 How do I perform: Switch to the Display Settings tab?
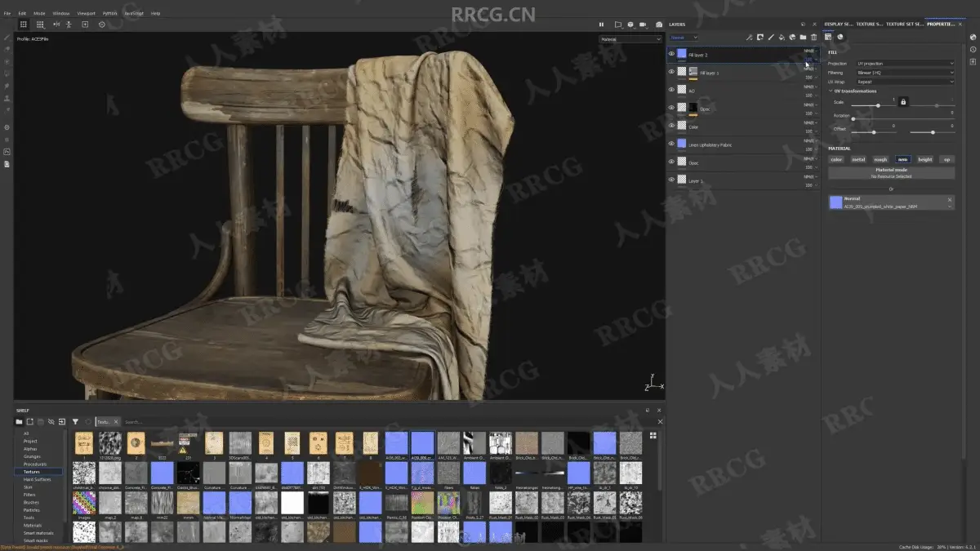click(x=838, y=24)
